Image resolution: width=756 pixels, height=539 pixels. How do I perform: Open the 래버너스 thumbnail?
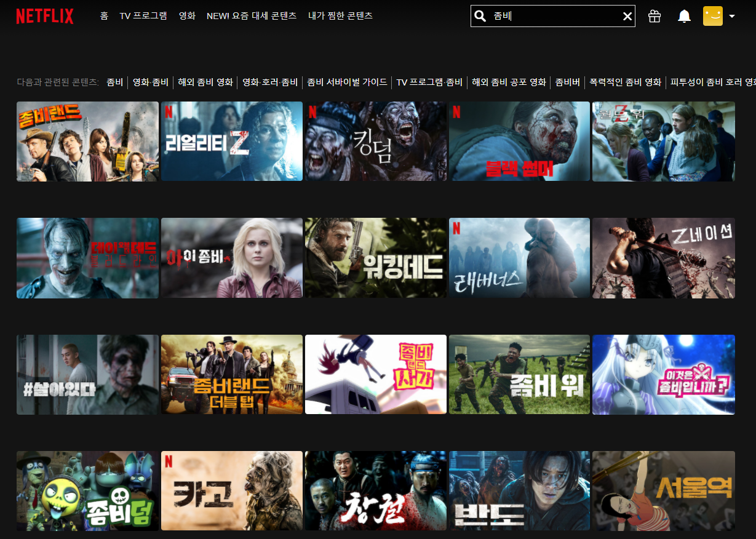tap(519, 258)
